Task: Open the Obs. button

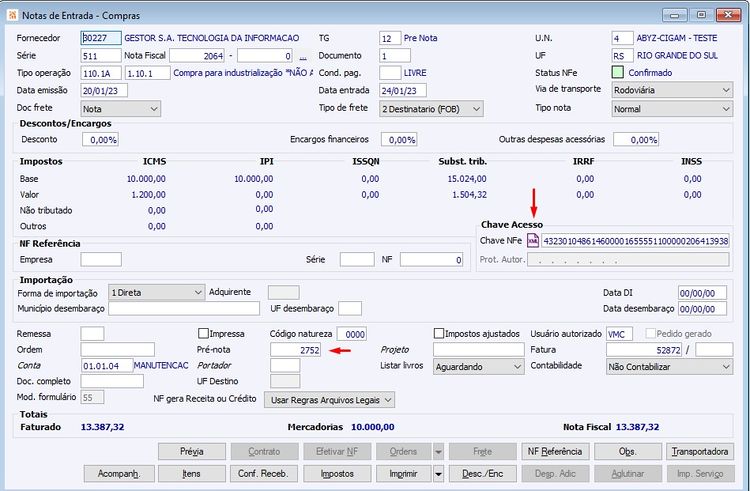Action: pos(628,451)
